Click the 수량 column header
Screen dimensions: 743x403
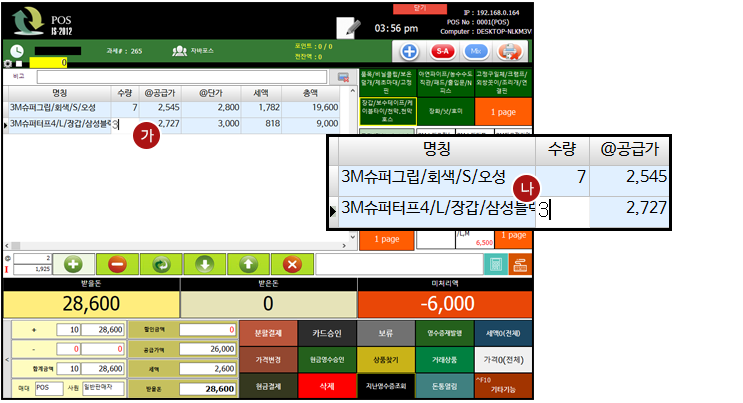[x=125, y=93]
